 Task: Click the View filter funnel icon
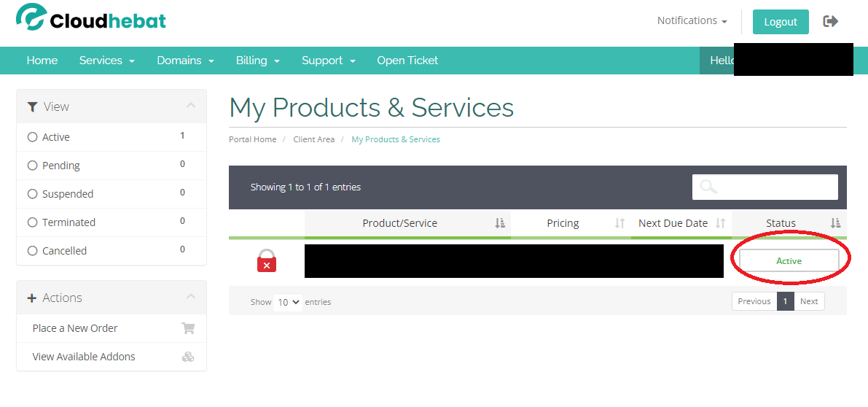pos(32,106)
